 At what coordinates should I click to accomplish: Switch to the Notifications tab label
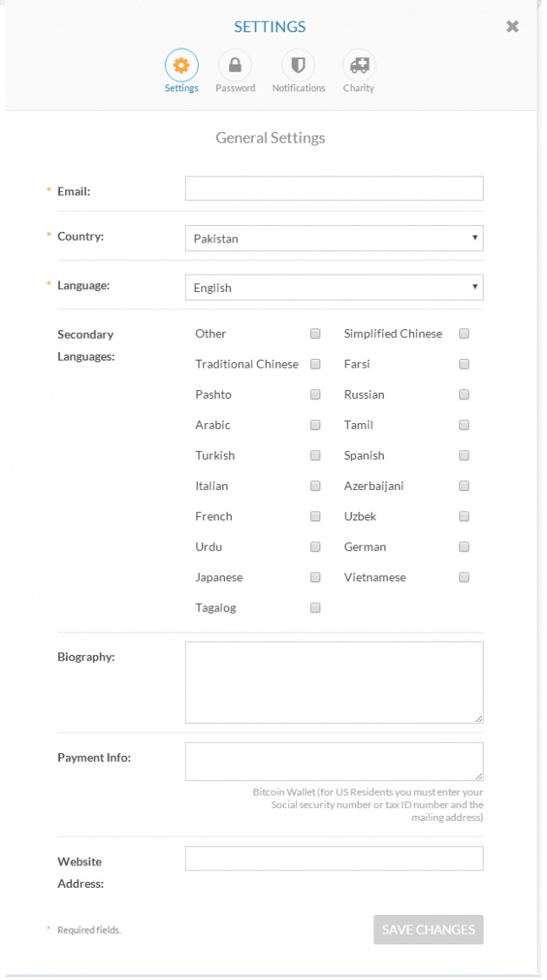[299, 88]
